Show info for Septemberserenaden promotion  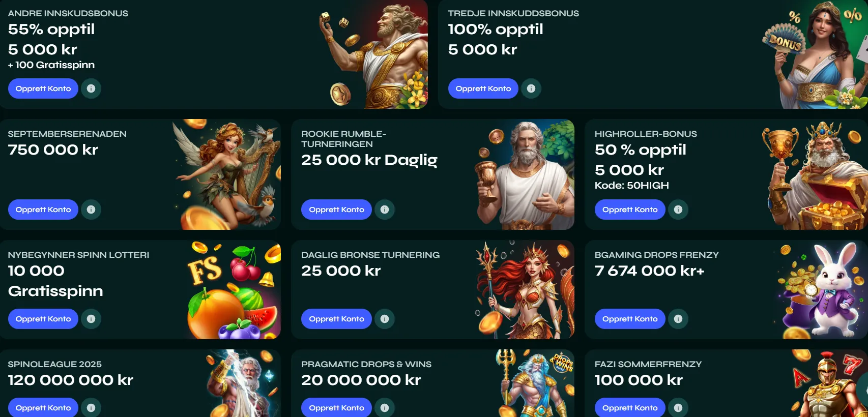(x=91, y=210)
